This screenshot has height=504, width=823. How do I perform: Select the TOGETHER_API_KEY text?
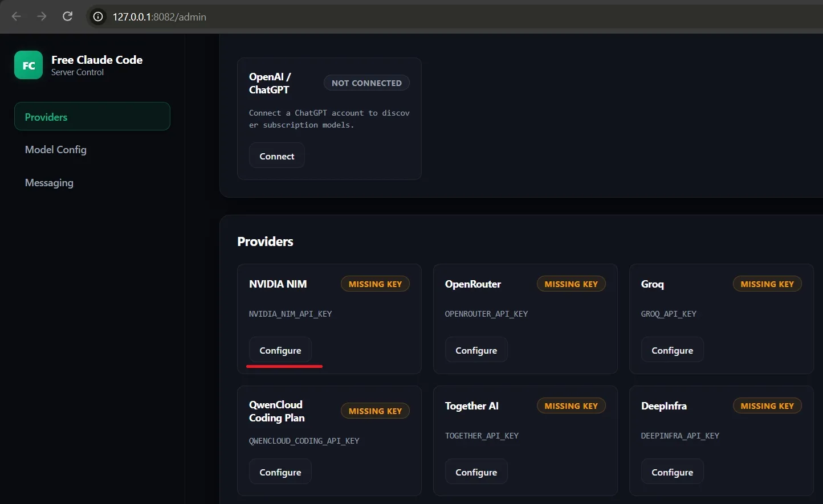(482, 436)
